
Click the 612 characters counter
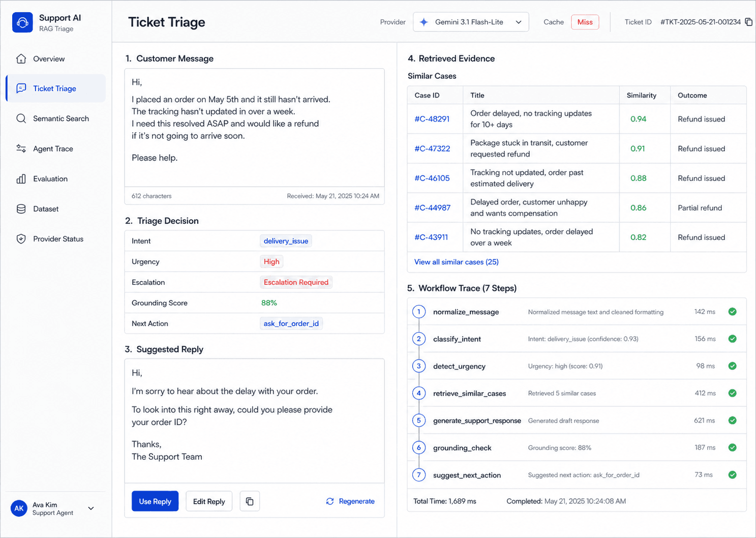(x=152, y=196)
